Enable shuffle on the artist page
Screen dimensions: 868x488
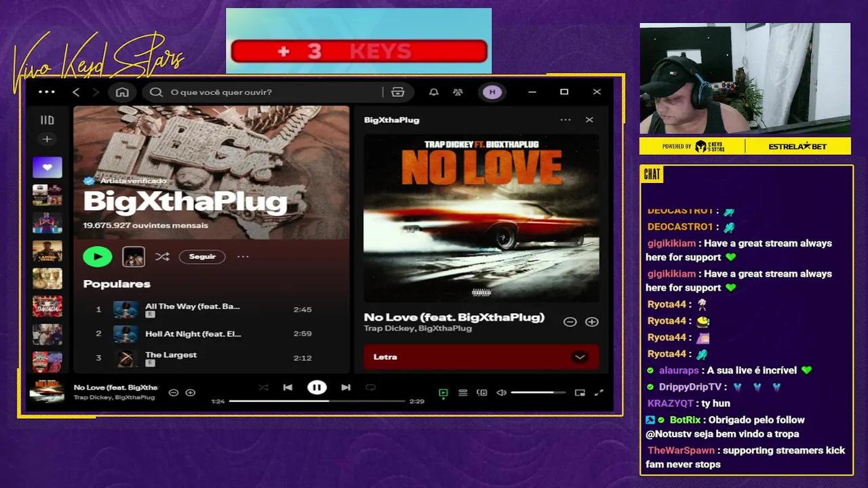point(162,256)
